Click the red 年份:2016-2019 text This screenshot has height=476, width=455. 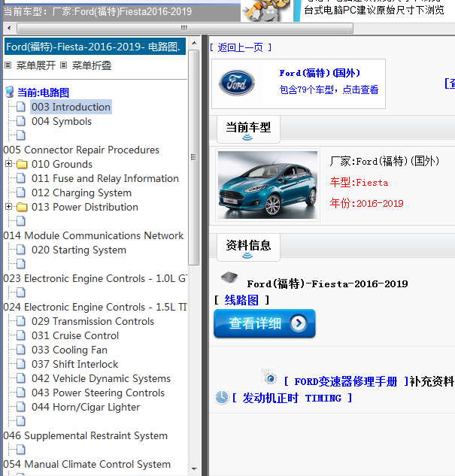(x=367, y=203)
